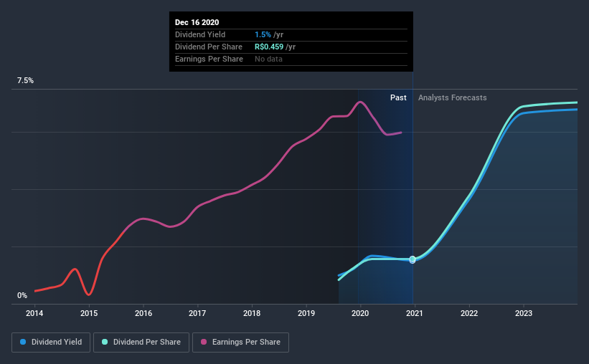The width and height of the screenshot is (589, 364).
Task: Select the data point marker at Dec 2020
Action: tap(413, 259)
